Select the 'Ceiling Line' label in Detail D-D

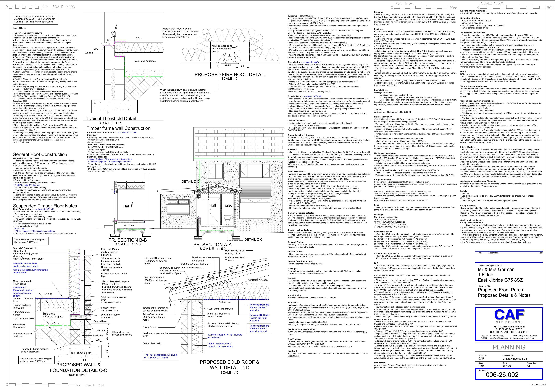pyautogui.click(x=225, y=302)
